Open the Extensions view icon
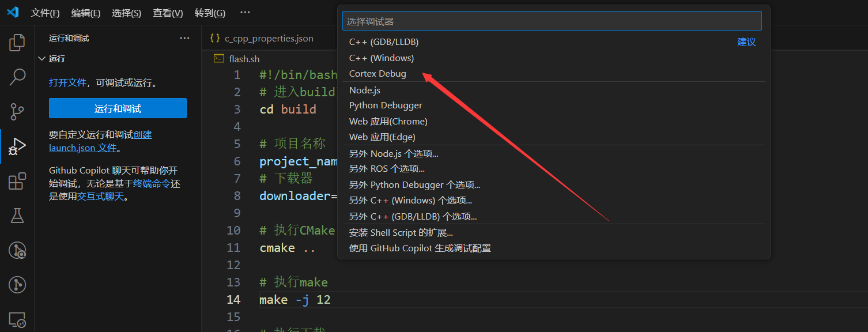868x332 pixels. (17, 182)
